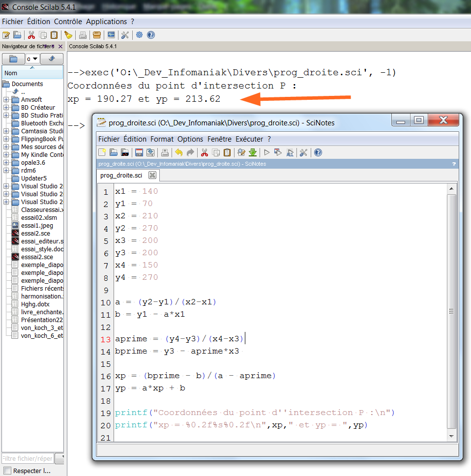Click the file filter input field

click(x=28, y=458)
